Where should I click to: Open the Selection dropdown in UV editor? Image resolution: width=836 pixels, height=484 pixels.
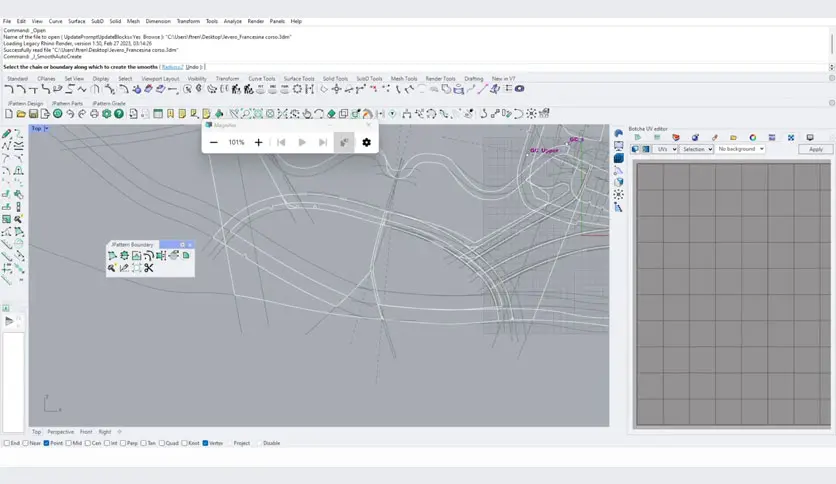click(697, 149)
